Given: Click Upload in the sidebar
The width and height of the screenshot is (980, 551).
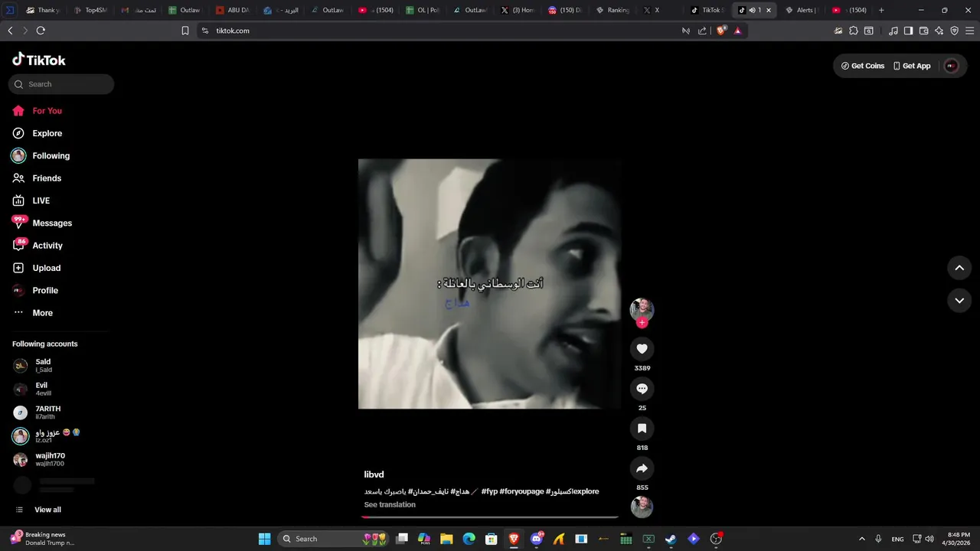Looking at the screenshot, I should (37, 268).
